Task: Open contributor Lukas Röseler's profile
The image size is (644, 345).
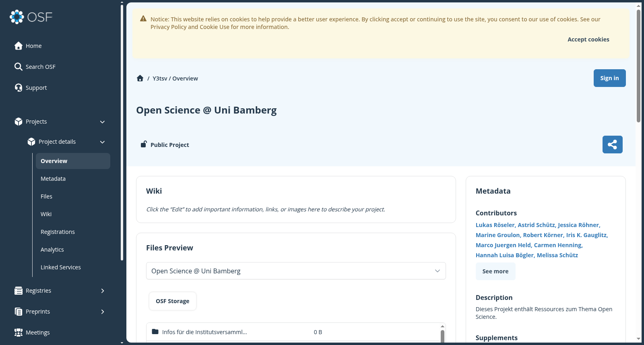Action: (x=495, y=225)
